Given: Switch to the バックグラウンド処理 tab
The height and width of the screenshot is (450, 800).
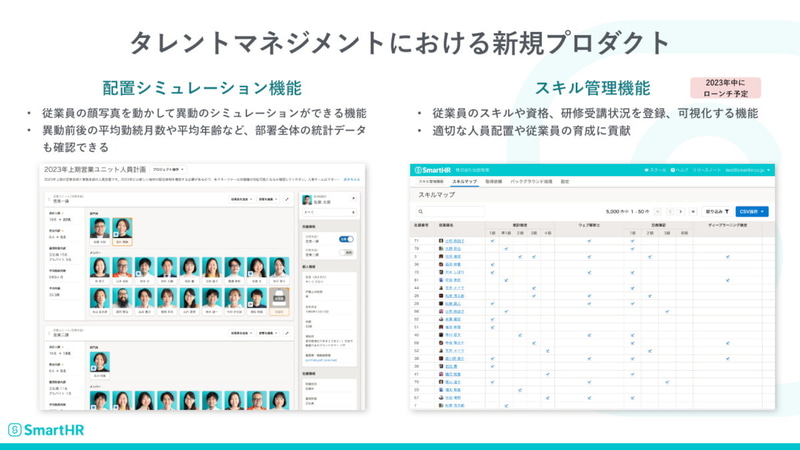Looking at the screenshot, I should pos(531,182).
